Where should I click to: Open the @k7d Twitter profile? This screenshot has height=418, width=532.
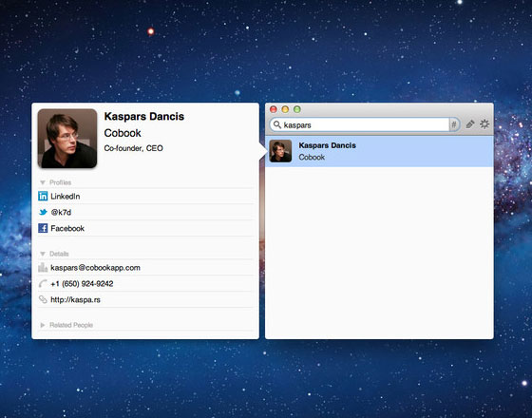(x=61, y=213)
